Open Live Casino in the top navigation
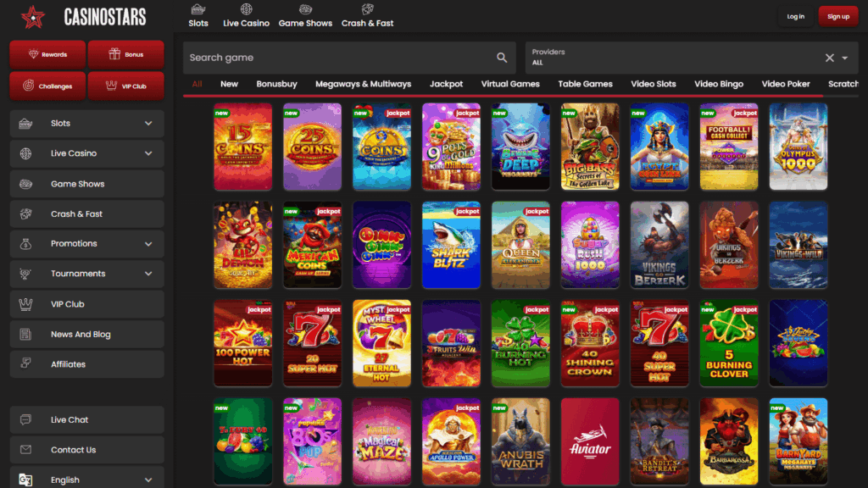 [247, 15]
